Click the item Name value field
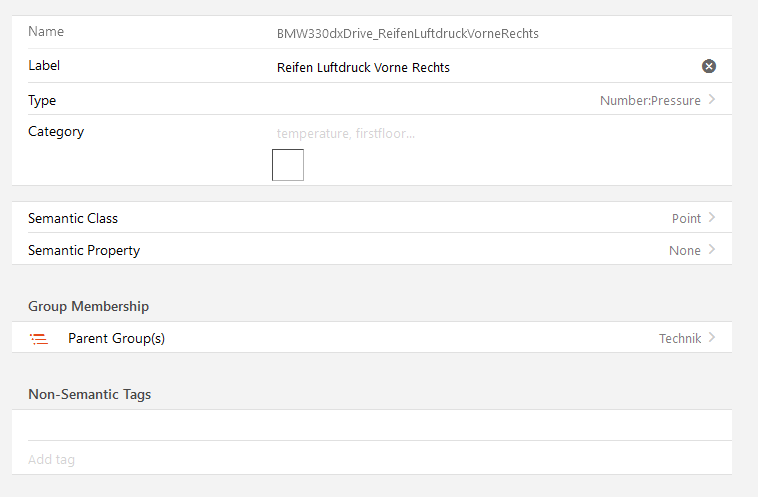758x497 pixels. [407, 33]
